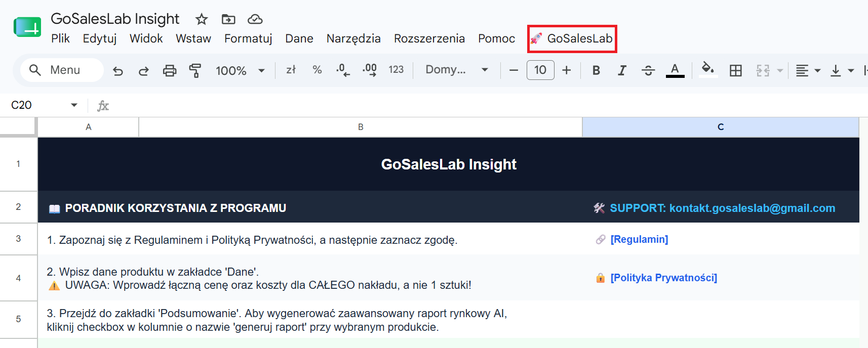Image resolution: width=868 pixels, height=348 pixels.
Task: Open the Plik menu
Action: point(60,38)
